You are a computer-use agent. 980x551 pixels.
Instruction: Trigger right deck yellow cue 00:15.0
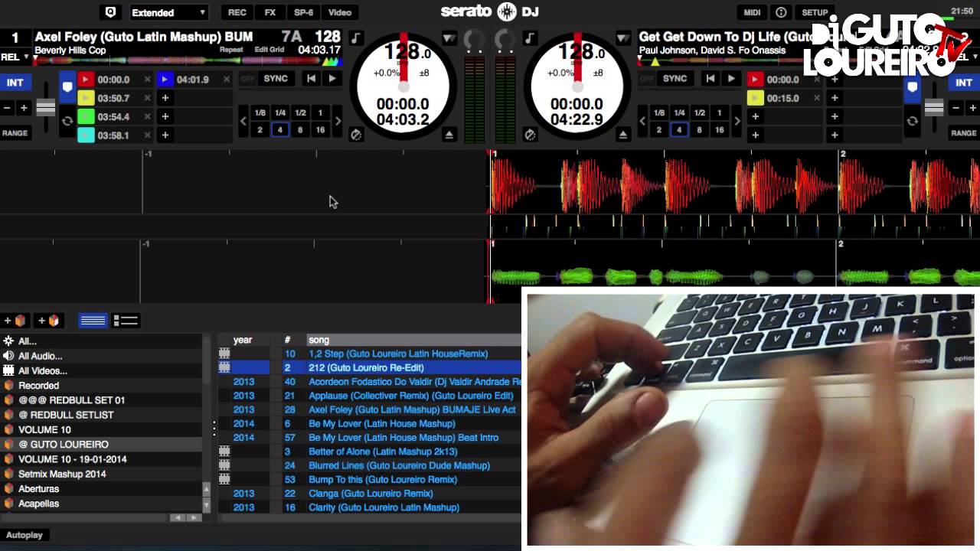tap(756, 98)
